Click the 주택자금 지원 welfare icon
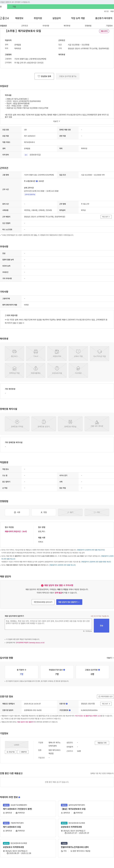Viewport: 114px width, 868px height. [14, 370]
